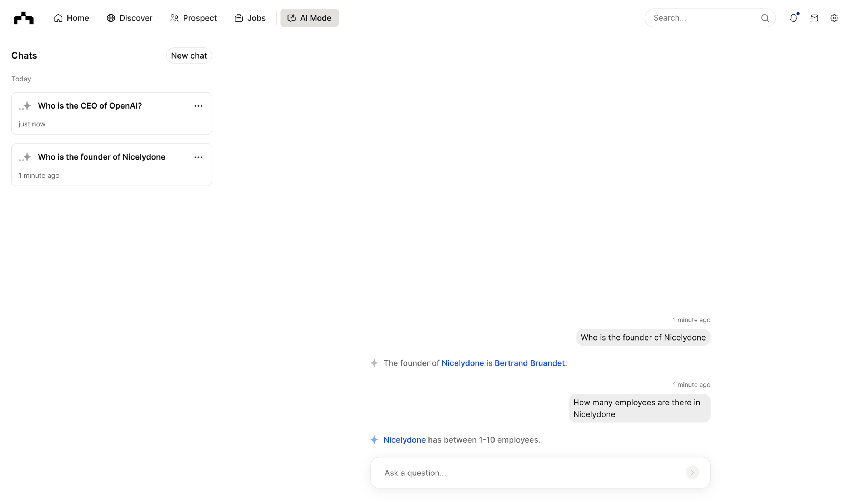Switch to the Prospect tab
Screen dimensions: 857x504
(x=194, y=18)
